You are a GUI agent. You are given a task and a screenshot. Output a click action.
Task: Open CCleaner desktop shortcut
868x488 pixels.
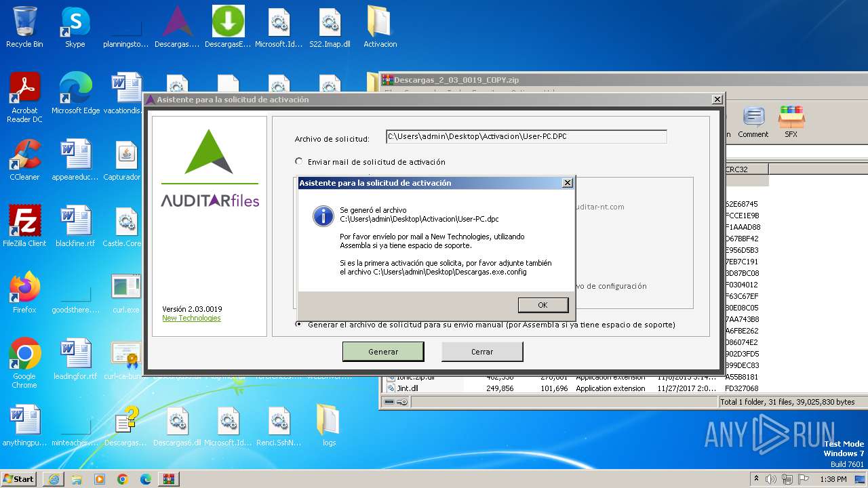pos(24,160)
